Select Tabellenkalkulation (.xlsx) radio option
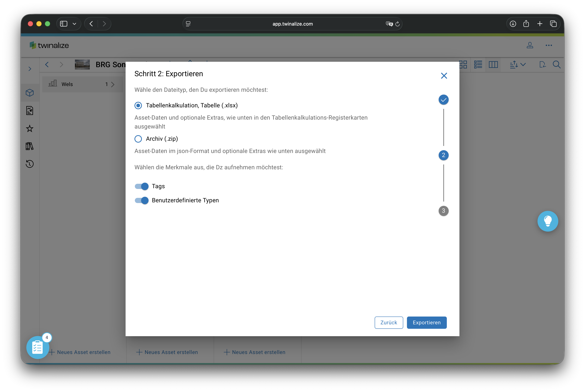Image resolution: width=585 pixels, height=392 pixels. [x=138, y=106]
